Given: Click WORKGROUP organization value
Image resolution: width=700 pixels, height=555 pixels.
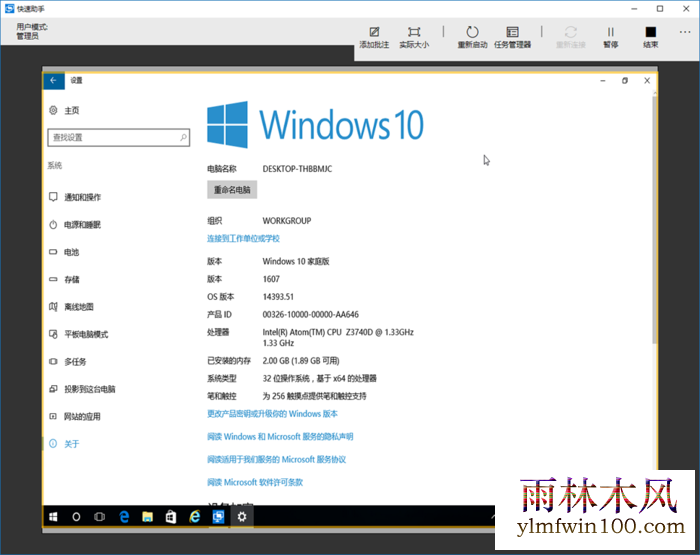Looking at the screenshot, I should 287,221.
